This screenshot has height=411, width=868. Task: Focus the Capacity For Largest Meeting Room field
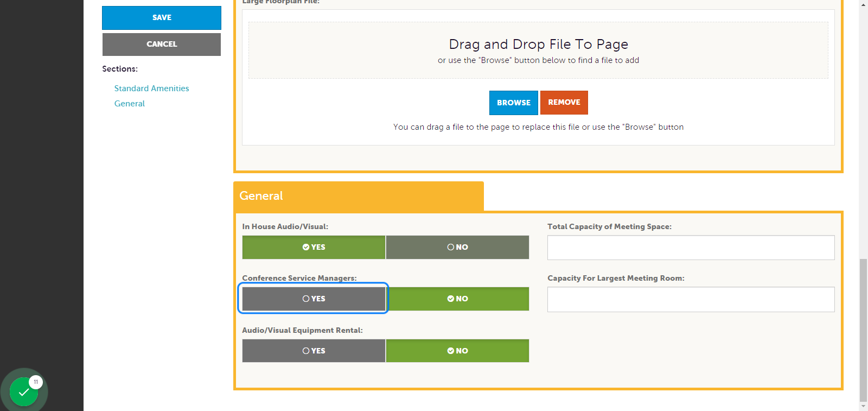691,300
